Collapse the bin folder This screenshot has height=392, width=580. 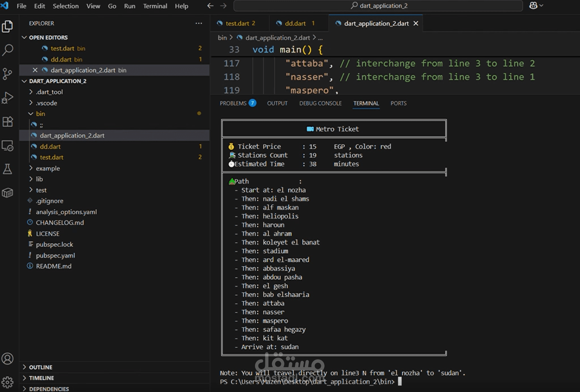40,114
